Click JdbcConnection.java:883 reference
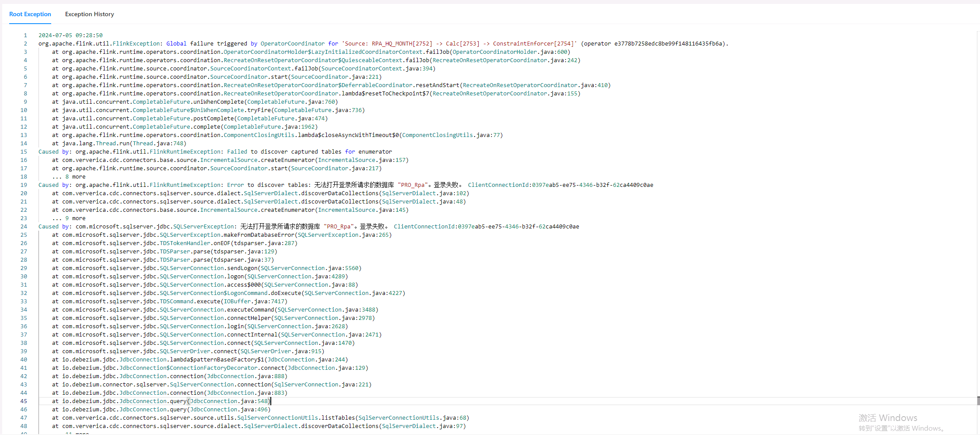980x435 pixels. (245, 393)
